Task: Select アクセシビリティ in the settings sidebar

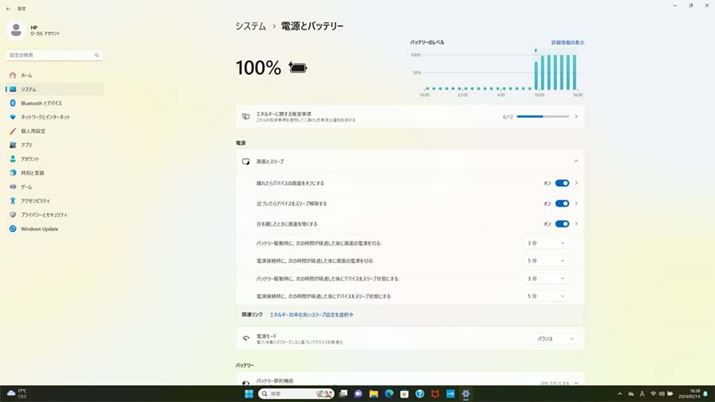Action: click(36, 201)
